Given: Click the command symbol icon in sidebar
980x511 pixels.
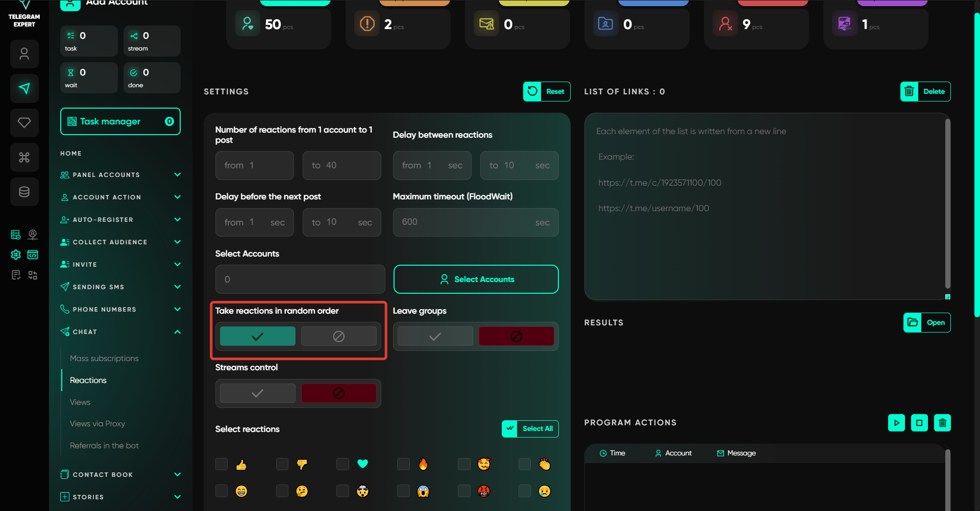Looking at the screenshot, I should click(x=24, y=157).
